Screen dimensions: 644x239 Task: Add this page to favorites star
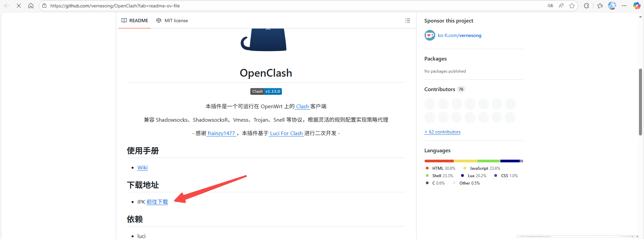tap(572, 6)
